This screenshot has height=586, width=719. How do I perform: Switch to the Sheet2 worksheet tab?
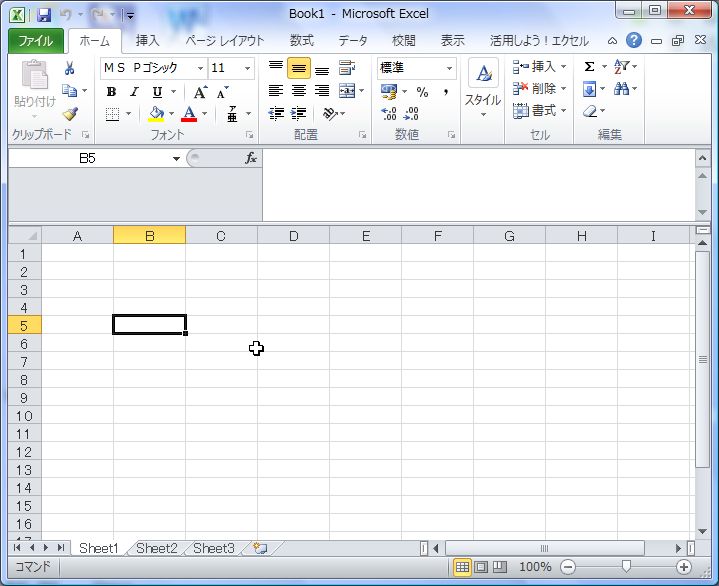156,548
